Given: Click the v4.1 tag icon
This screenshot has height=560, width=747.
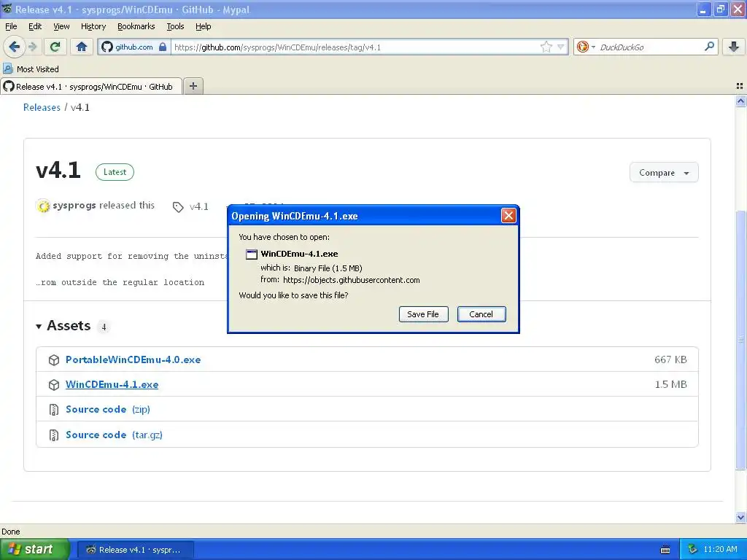Looking at the screenshot, I should (x=178, y=206).
